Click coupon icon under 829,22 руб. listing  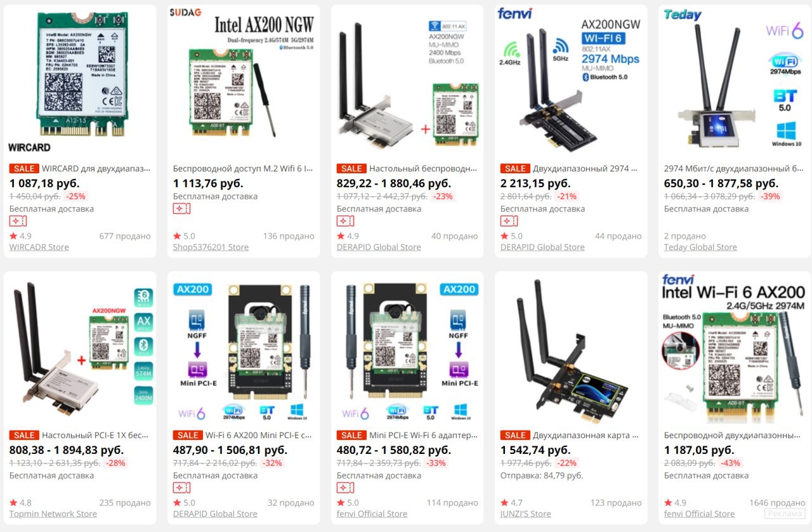tap(345, 221)
